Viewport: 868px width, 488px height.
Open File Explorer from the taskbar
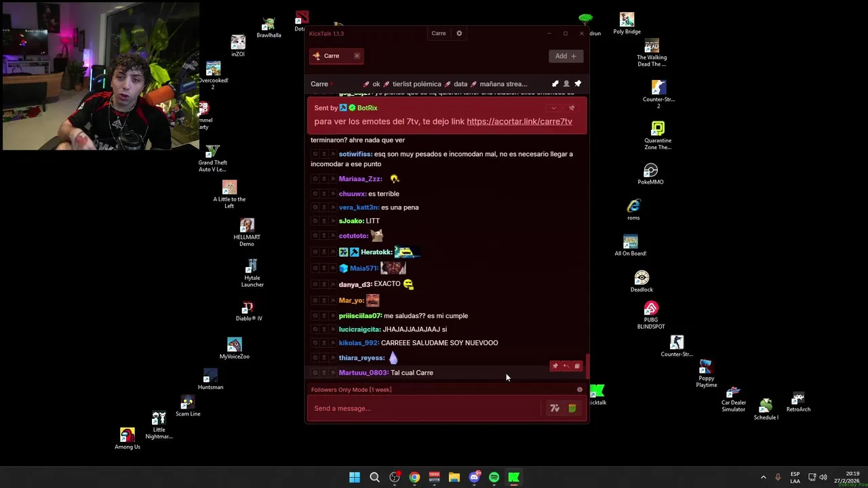(454, 477)
